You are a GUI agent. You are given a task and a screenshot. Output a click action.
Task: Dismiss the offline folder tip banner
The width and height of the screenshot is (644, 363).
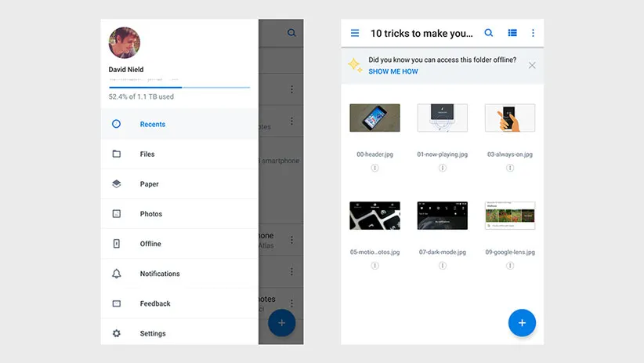coord(532,65)
